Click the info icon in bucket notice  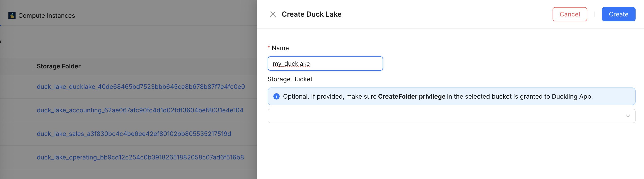pyautogui.click(x=276, y=96)
